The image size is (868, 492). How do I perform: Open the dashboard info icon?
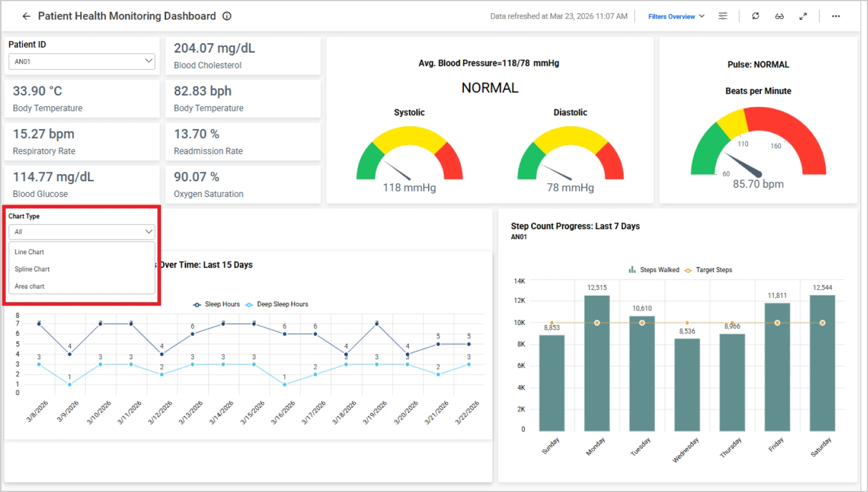point(227,16)
